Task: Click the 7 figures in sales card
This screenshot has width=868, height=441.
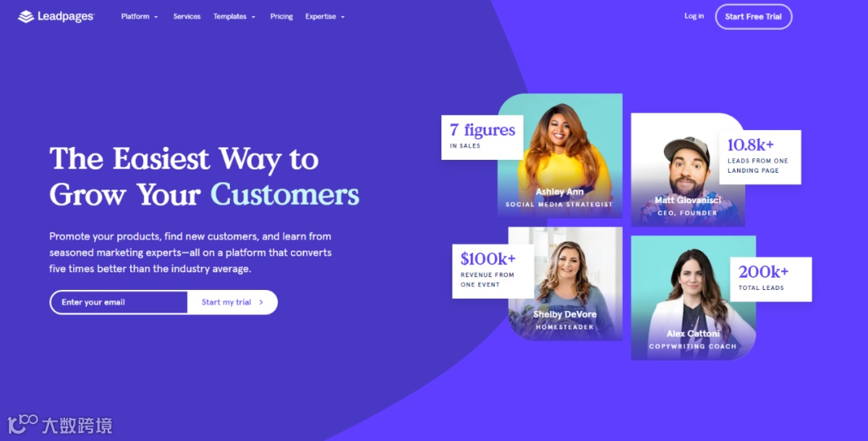Action: 482,137
